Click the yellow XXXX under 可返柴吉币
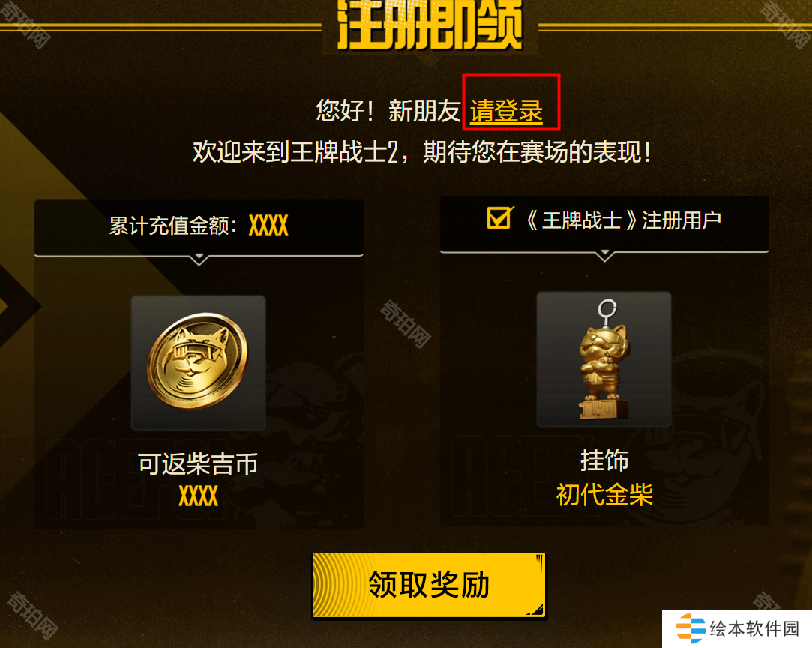This screenshot has width=812, height=648. (x=199, y=496)
